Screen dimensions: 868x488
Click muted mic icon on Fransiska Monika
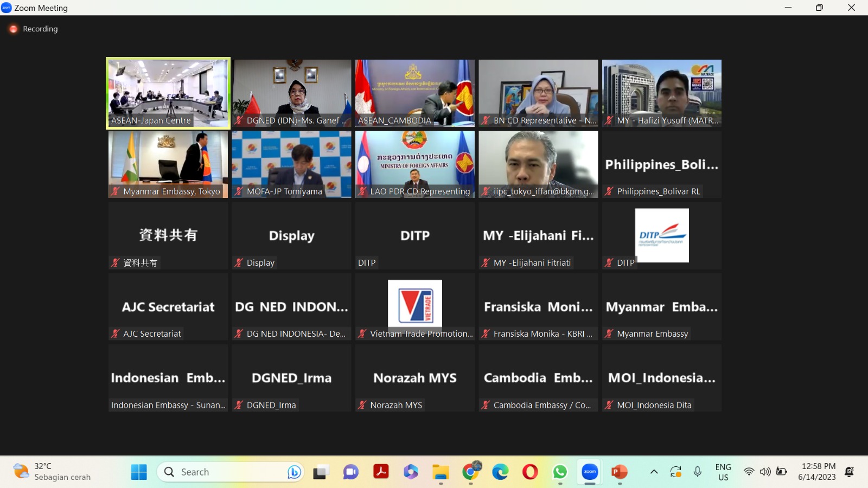pos(486,333)
